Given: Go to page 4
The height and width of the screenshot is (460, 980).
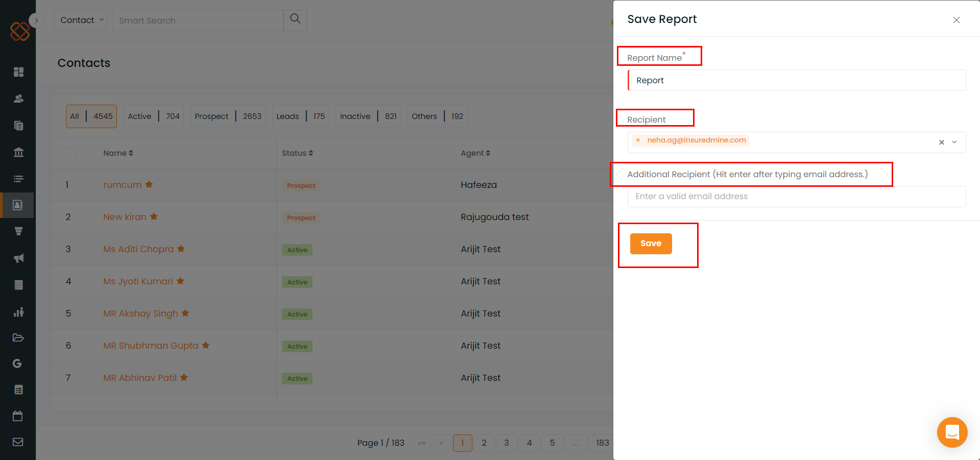Looking at the screenshot, I should click(x=530, y=443).
